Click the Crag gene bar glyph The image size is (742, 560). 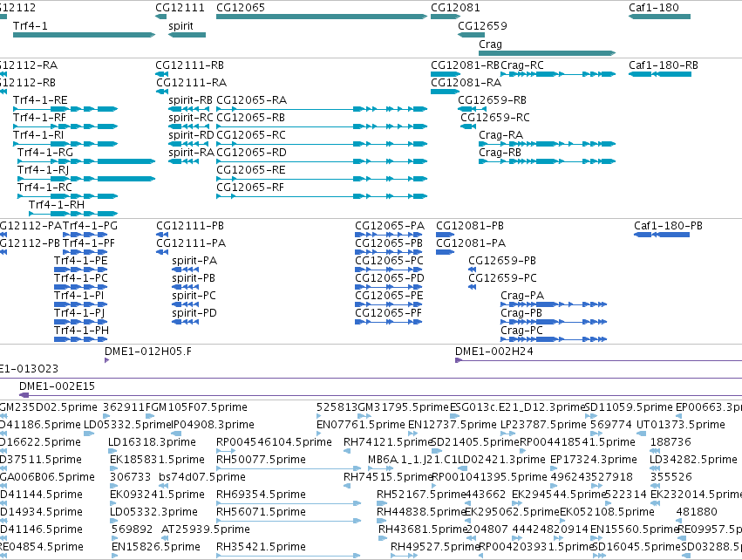pos(547,53)
